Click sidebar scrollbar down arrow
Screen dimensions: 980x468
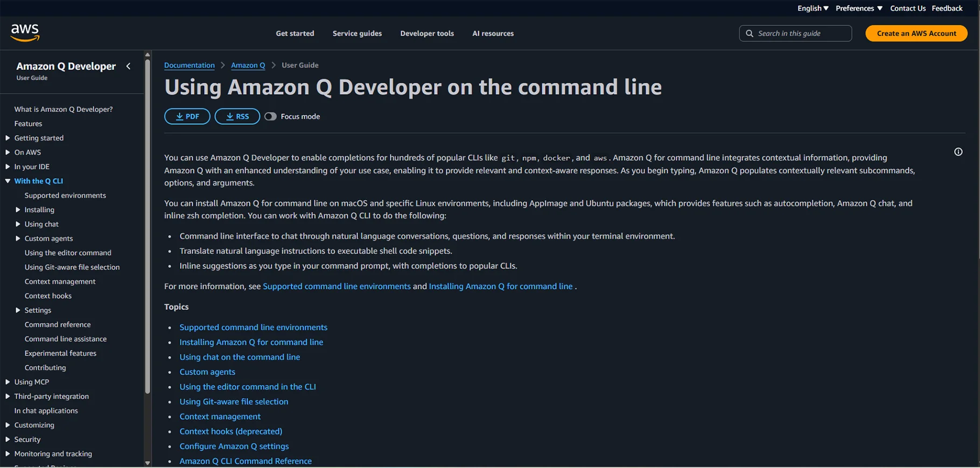pos(148,463)
